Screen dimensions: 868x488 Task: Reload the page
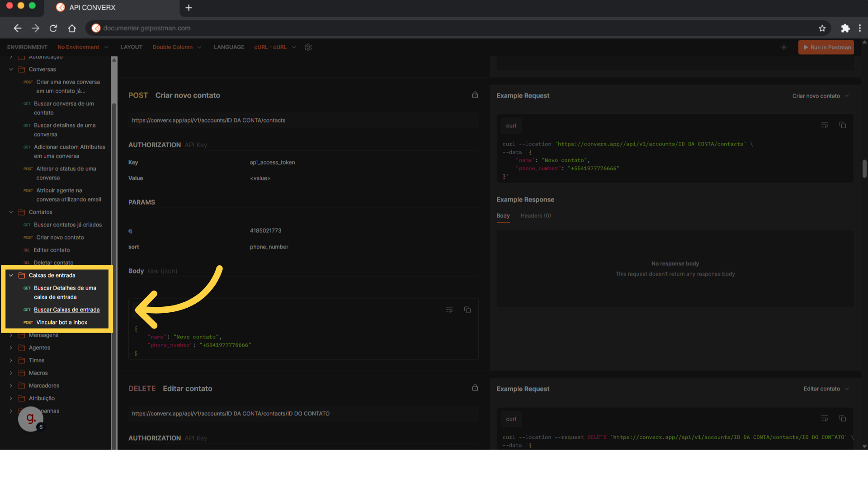pos(53,28)
